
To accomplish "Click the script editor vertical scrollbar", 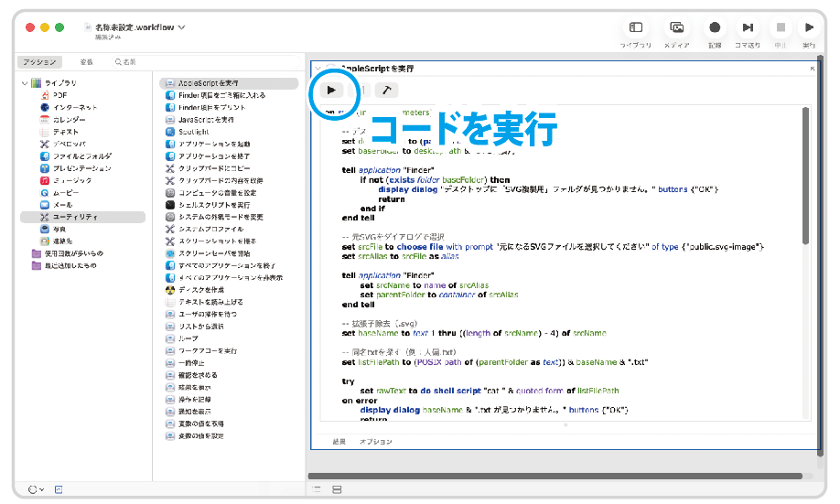I will coord(805,174).
